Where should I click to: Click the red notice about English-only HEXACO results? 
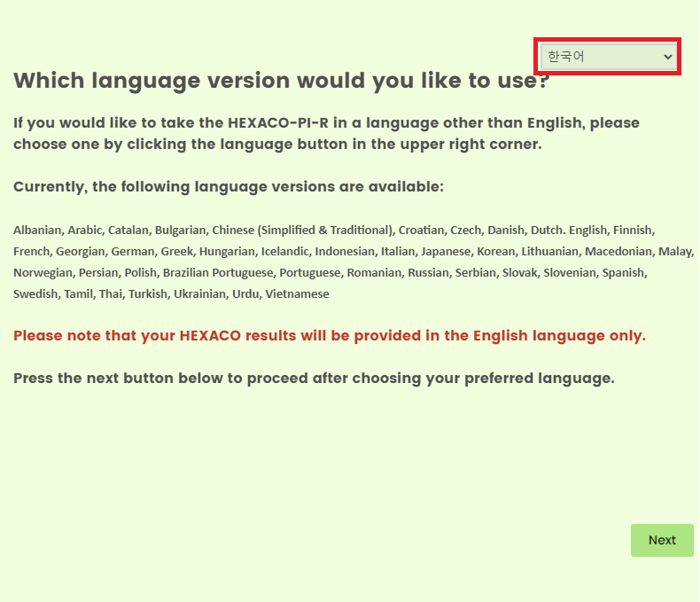[330, 336]
